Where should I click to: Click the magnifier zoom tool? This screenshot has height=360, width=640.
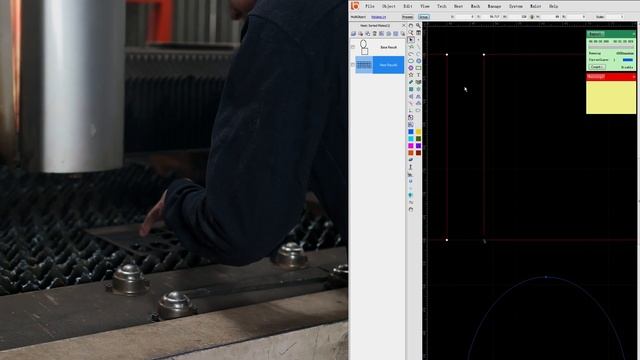point(418,25)
